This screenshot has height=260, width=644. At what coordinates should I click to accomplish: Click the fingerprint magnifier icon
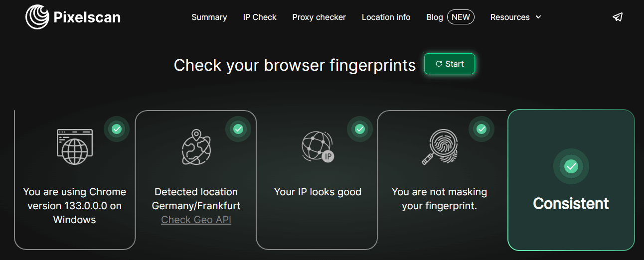(x=439, y=147)
